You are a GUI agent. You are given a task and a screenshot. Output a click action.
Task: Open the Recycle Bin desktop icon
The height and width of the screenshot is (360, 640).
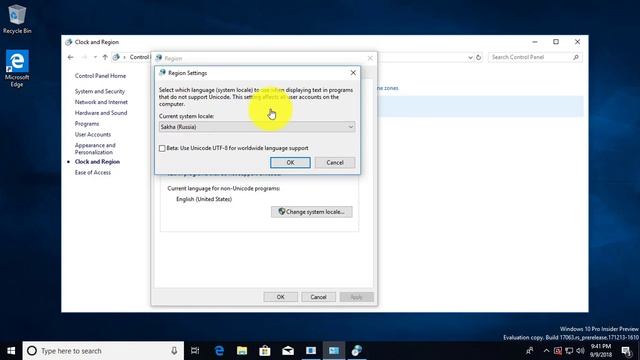click(x=17, y=19)
